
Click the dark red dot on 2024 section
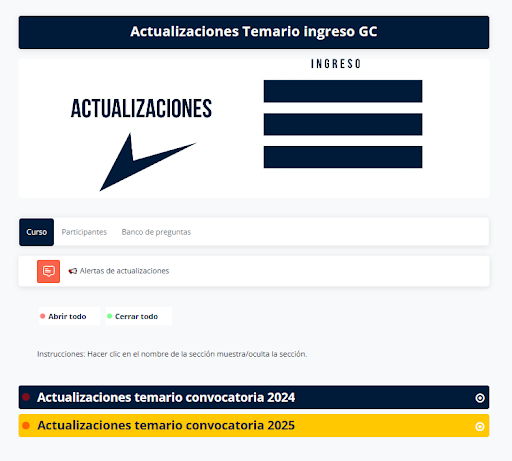coord(26,397)
